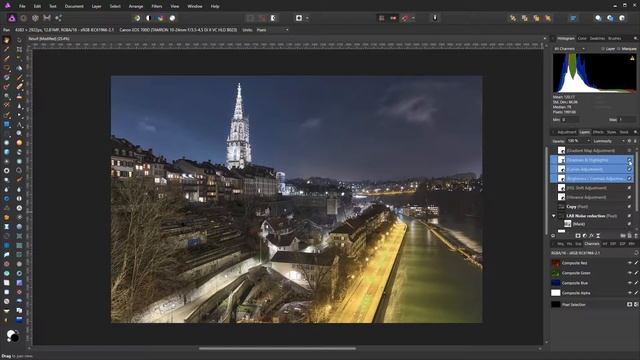Select the View (hand) tool

coord(6,40)
